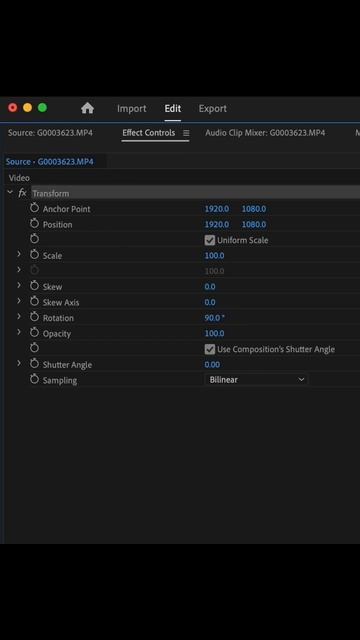Image resolution: width=360 pixels, height=640 pixels.
Task: Edit Position X value 1920.0
Action: pos(217,224)
